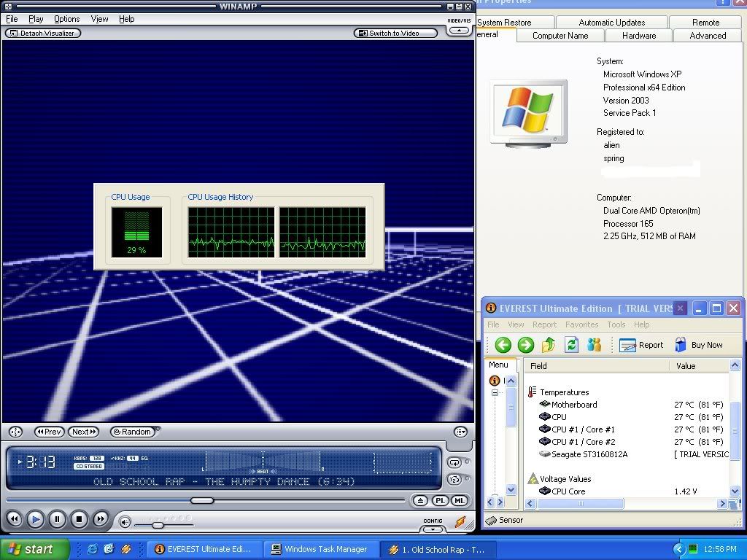Open the Winamp View menu
This screenshot has width=747, height=560.
[x=99, y=19]
